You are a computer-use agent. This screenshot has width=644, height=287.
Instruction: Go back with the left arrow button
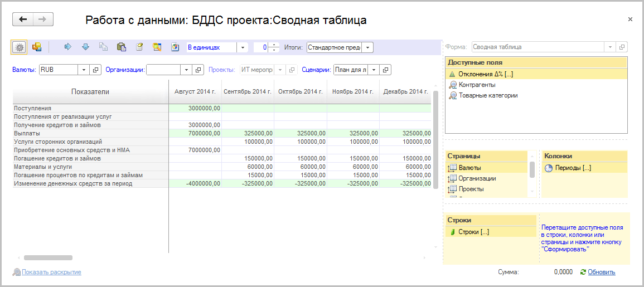(x=23, y=20)
